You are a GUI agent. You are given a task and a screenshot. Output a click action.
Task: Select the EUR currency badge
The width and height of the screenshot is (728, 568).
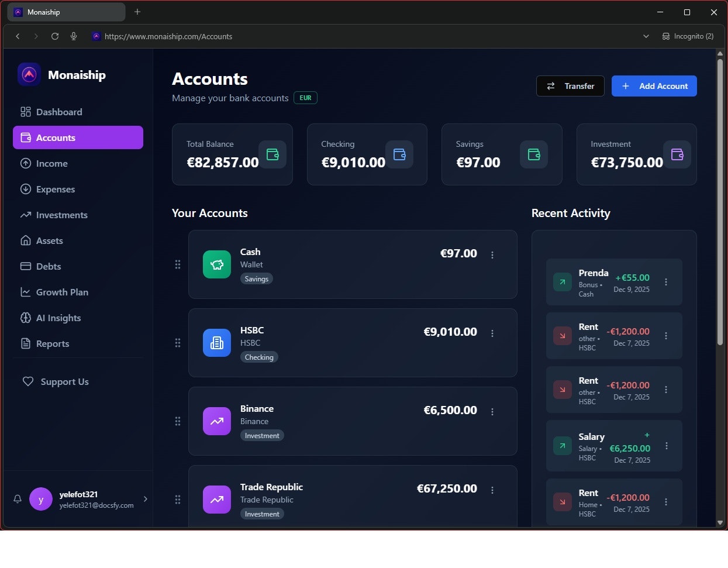(305, 98)
